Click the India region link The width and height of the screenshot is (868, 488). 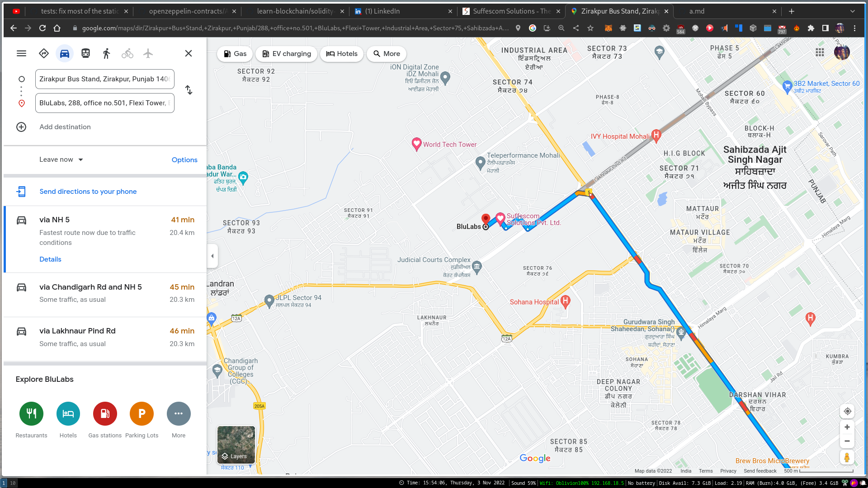[686, 471]
